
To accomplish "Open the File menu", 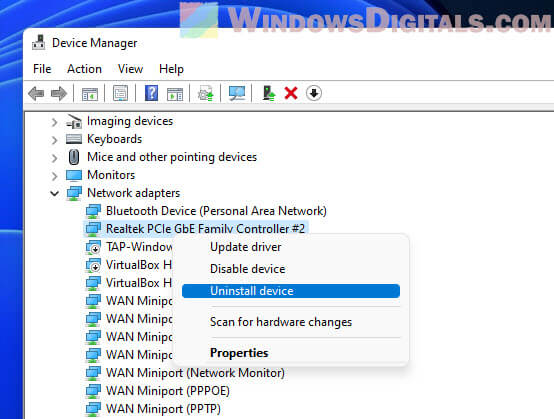I will coord(42,69).
